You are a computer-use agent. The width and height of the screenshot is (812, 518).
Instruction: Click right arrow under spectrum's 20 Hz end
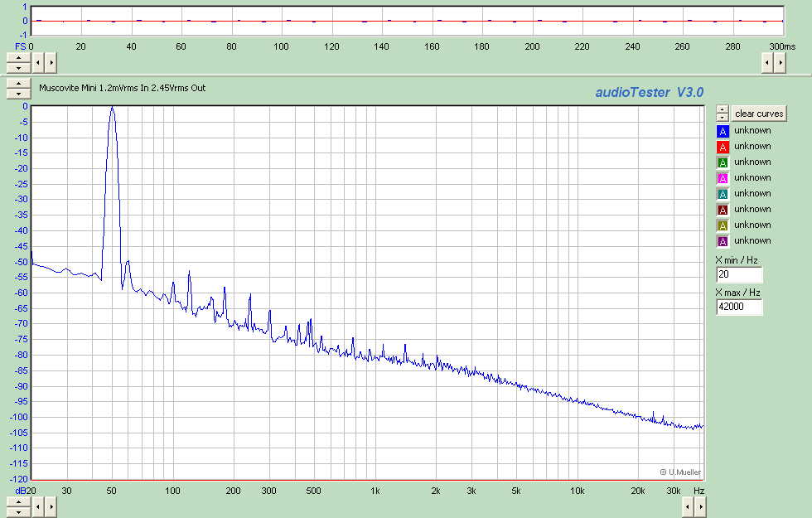51,507
